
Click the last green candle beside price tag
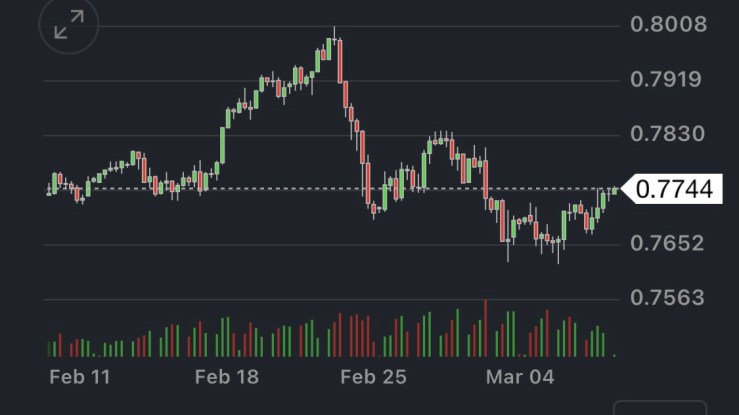[614, 190]
